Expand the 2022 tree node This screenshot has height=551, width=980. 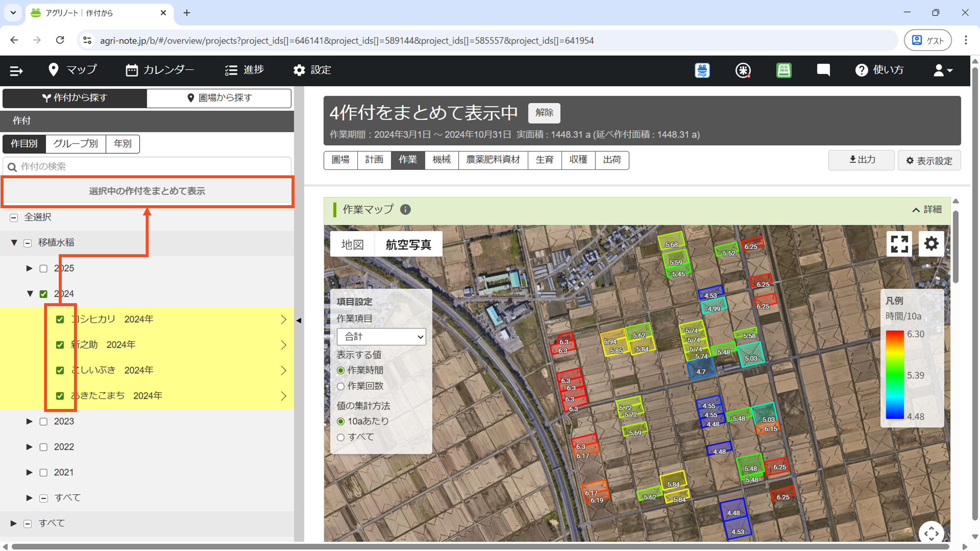pyautogui.click(x=29, y=447)
